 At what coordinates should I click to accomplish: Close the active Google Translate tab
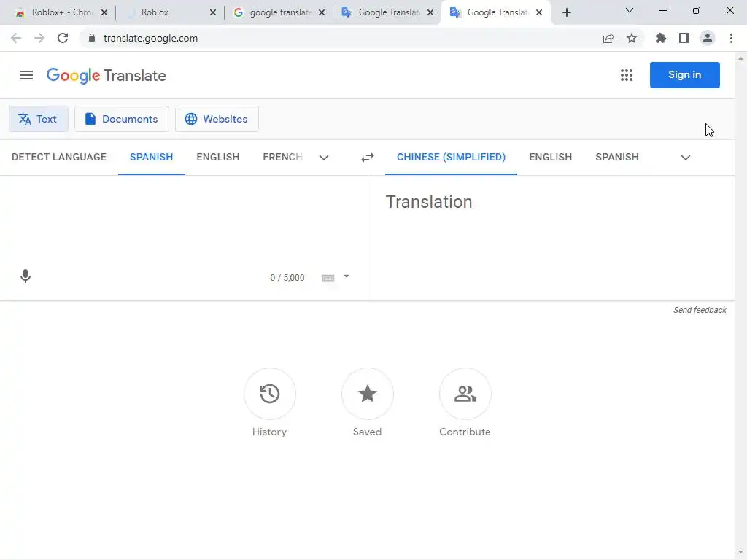(x=539, y=12)
